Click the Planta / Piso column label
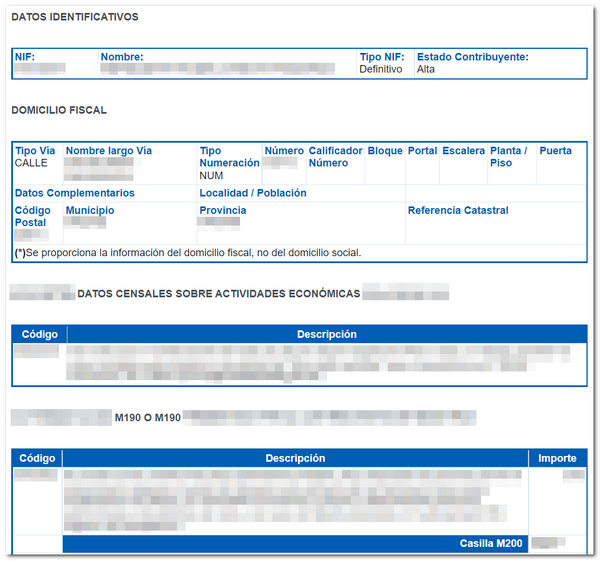Screen dimensions: 600x561 pyautogui.click(x=509, y=157)
